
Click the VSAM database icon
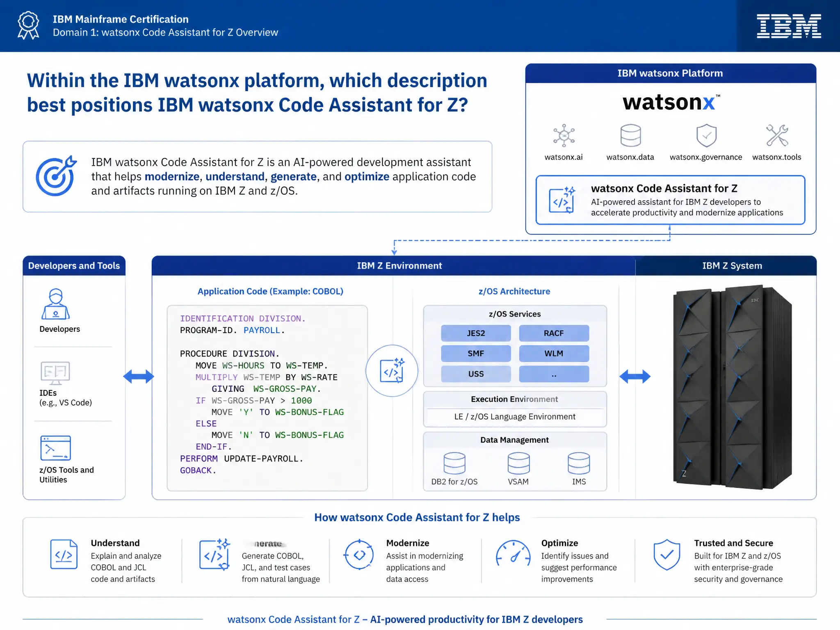[x=518, y=463]
